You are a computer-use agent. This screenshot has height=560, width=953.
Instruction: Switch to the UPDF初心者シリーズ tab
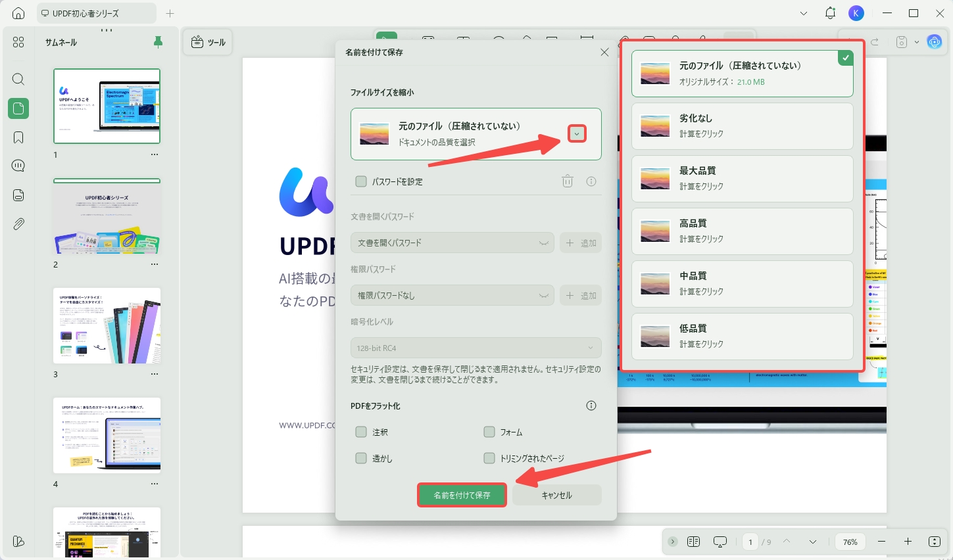coord(96,13)
